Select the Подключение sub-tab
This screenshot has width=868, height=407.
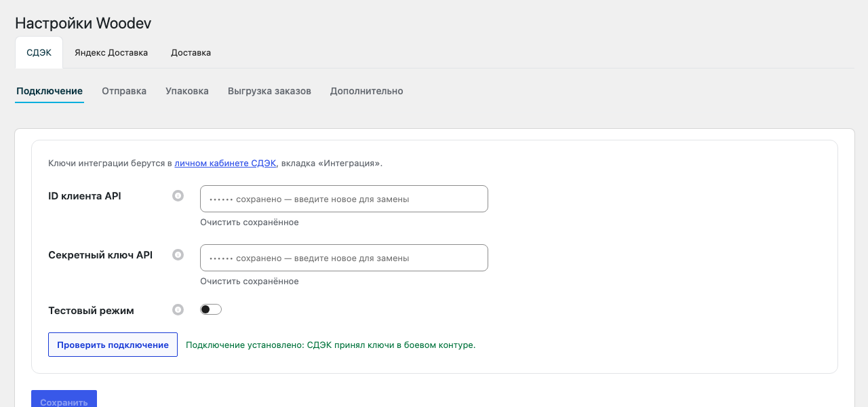click(x=50, y=91)
